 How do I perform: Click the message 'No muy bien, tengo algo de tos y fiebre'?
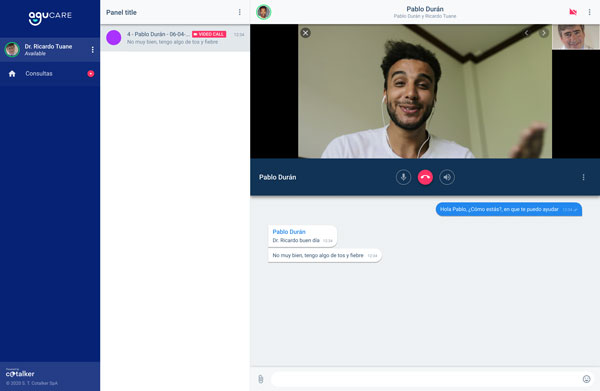[325, 255]
